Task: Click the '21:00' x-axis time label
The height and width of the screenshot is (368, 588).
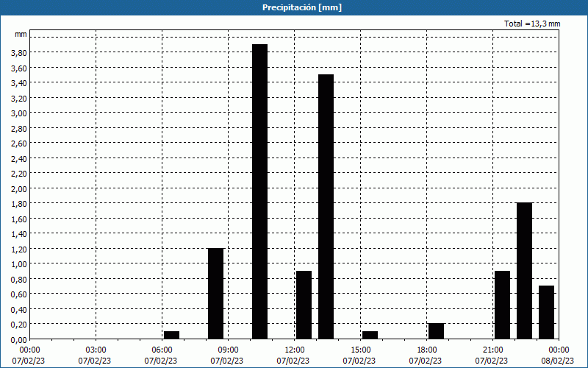Action: 492,350
